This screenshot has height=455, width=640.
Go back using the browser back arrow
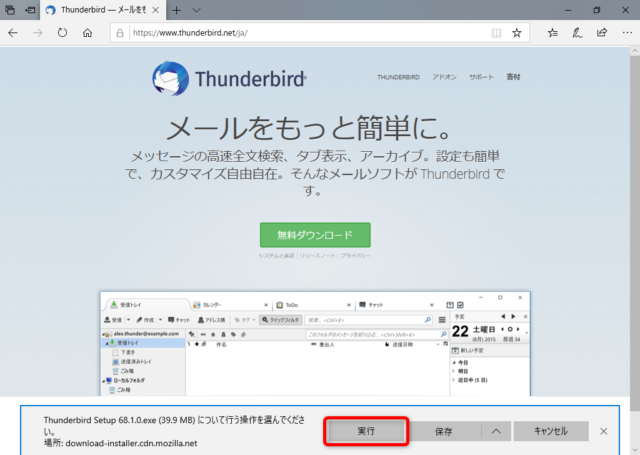13,33
